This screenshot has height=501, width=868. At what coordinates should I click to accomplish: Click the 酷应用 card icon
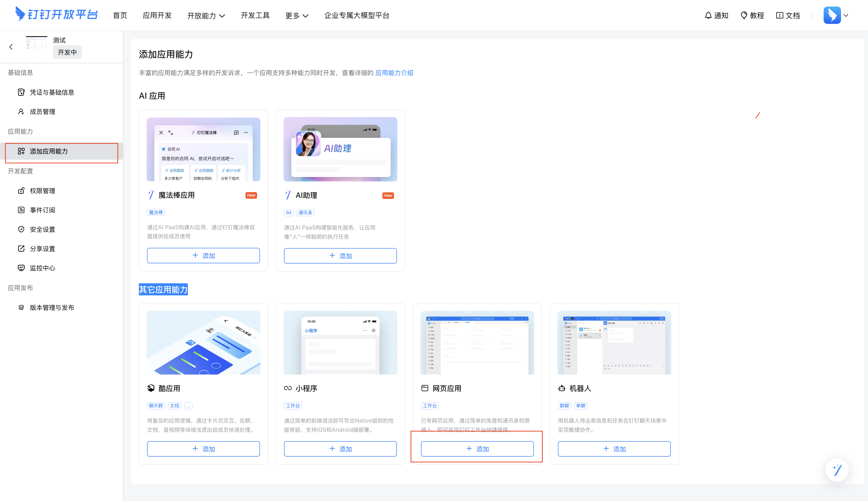(151, 388)
